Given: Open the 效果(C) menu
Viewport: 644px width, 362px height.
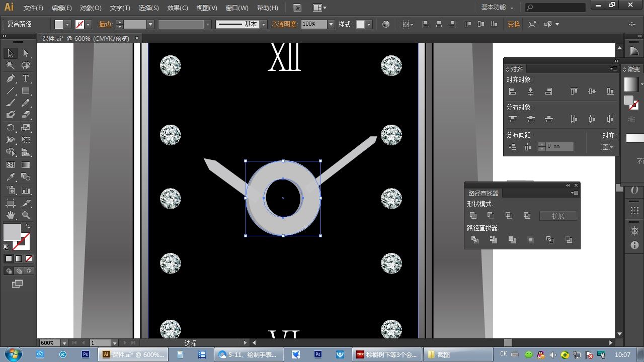Looking at the screenshot, I should point(178,8).
